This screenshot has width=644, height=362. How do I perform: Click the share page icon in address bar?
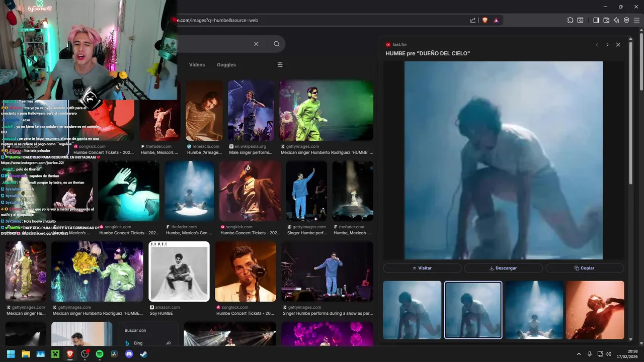pos(473,20)
